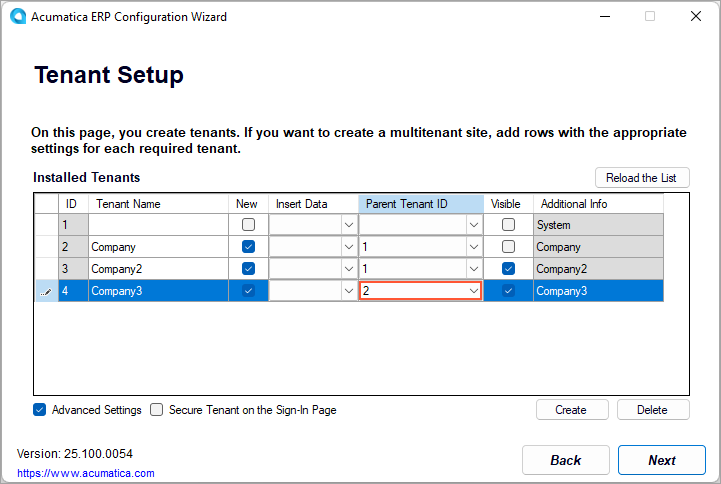Image resolution: width=721 pixels, height=484 pixels.
Task: Toggle the New checkbox for tenant 1
Action: tap(248, 225)
